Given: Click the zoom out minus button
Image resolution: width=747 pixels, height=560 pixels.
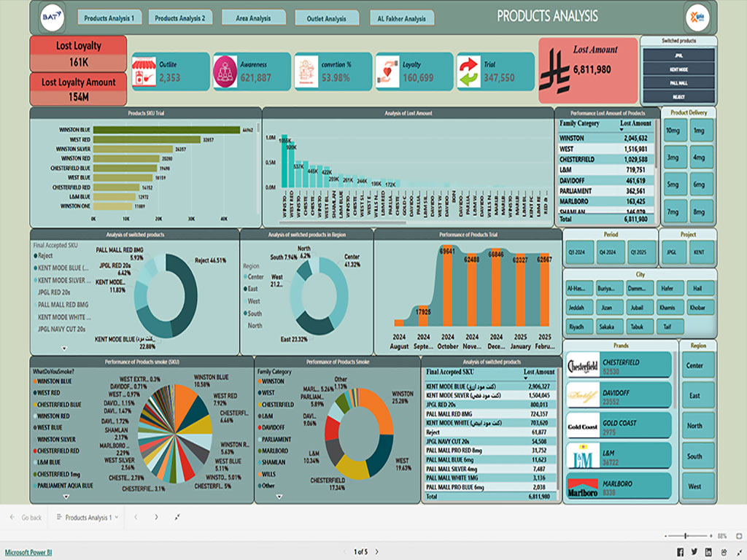Looking at the screenshot, I should [x=666, y=536].
